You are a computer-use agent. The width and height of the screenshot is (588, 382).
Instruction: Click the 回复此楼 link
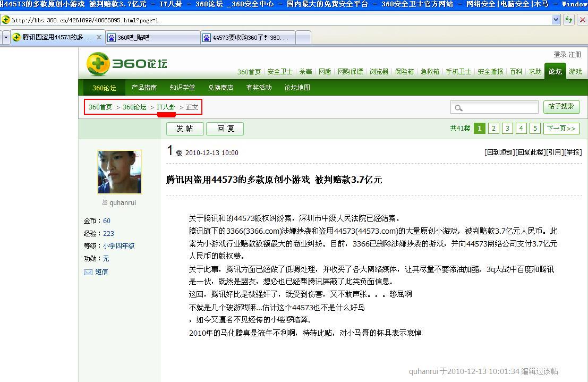[531, 152]
